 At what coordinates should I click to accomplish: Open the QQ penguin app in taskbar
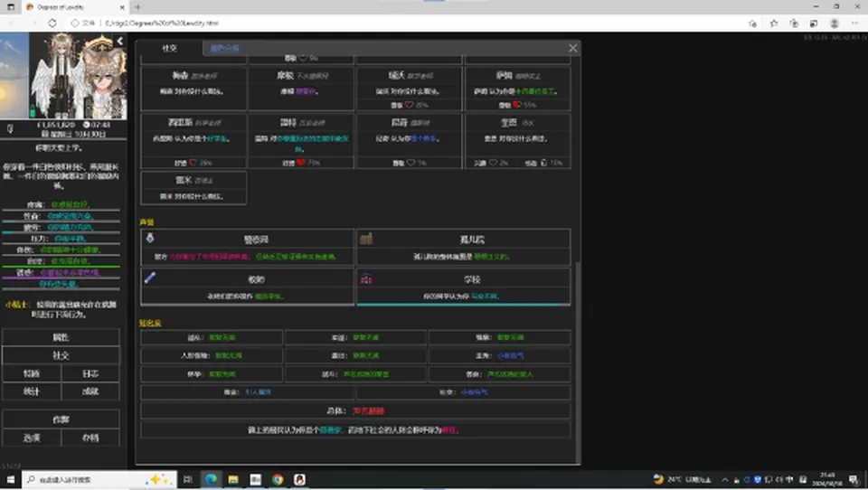[299, 479]
